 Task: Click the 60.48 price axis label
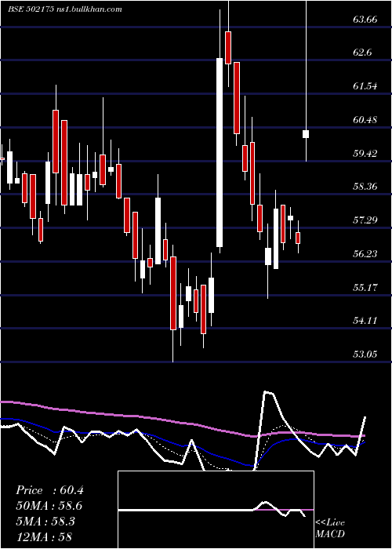[x=365, y=120]
